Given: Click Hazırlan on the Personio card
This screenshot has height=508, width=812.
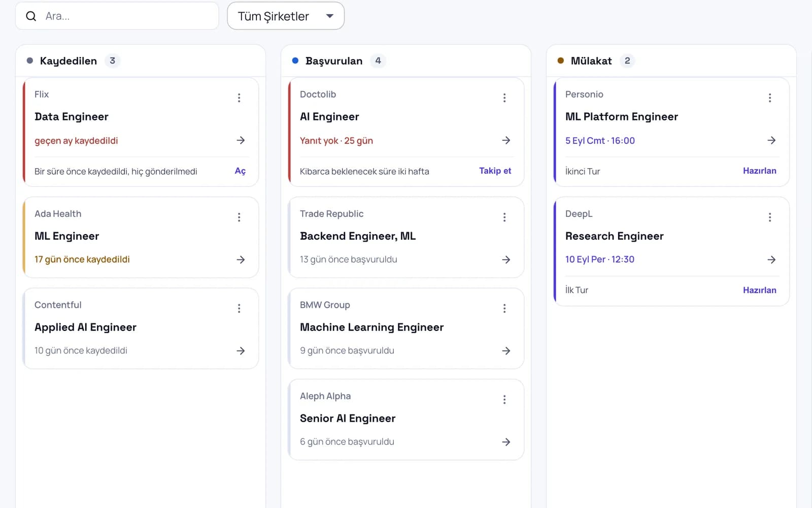Looking at the screenshot, I should click(x=759, y=171).
